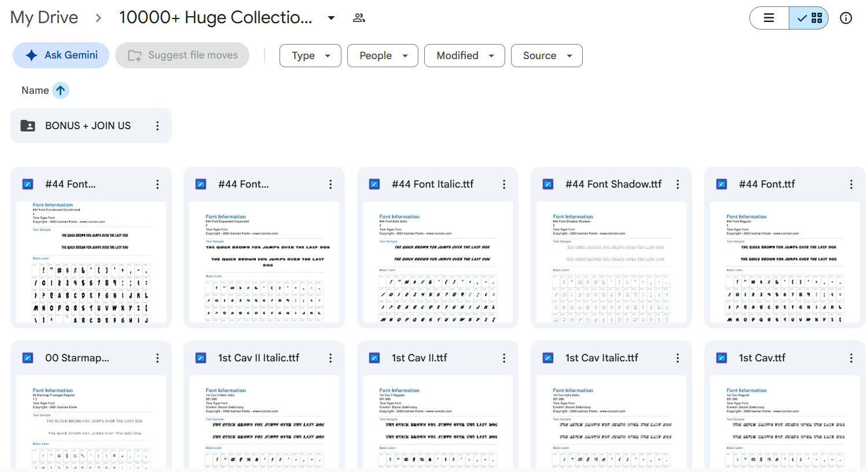
Task: Select the BONUS + JOIN US folder
Action: 91,126
